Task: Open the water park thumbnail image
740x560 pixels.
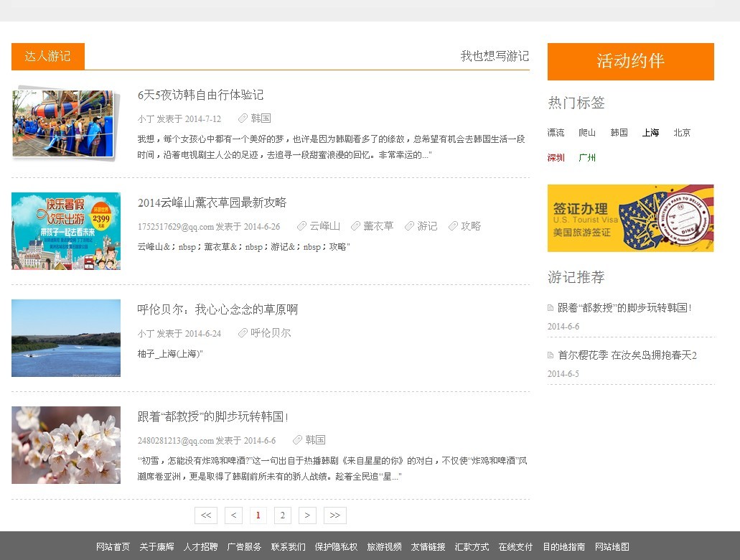Action: [64, 123]
